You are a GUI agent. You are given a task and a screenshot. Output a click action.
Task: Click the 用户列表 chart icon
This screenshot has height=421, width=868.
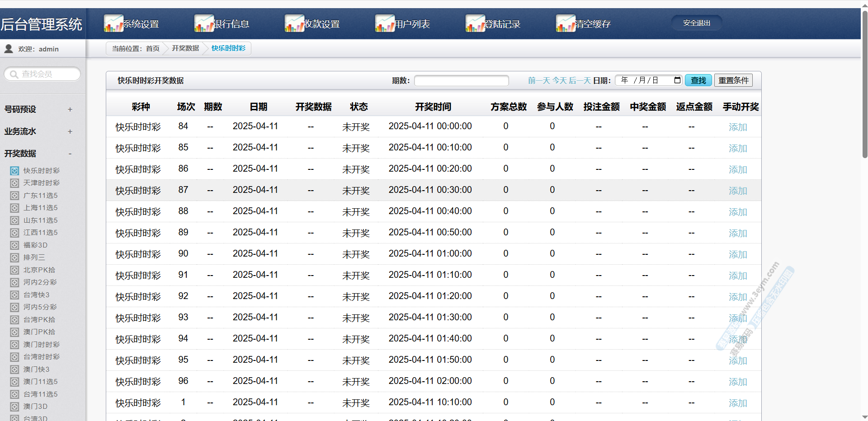click(385, 23)
